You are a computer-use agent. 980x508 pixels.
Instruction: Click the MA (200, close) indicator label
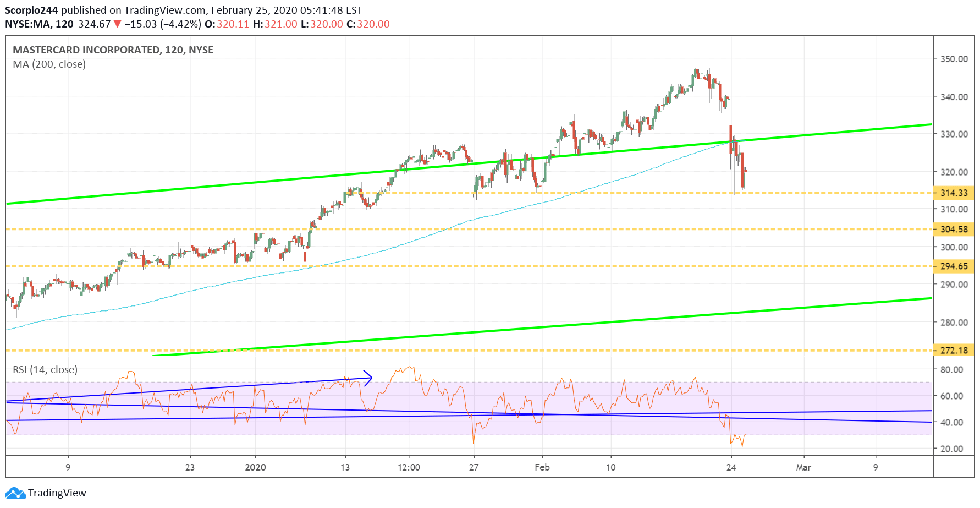click(49, 64)
